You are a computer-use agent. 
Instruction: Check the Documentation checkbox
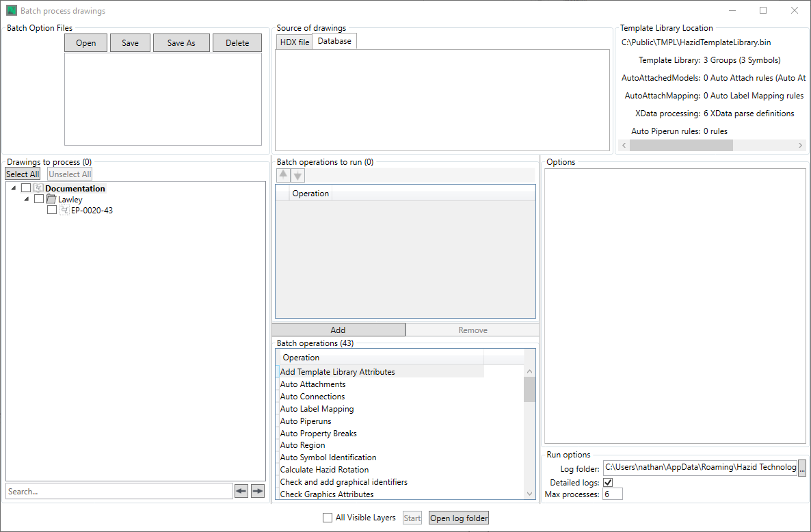click(26, 188)
